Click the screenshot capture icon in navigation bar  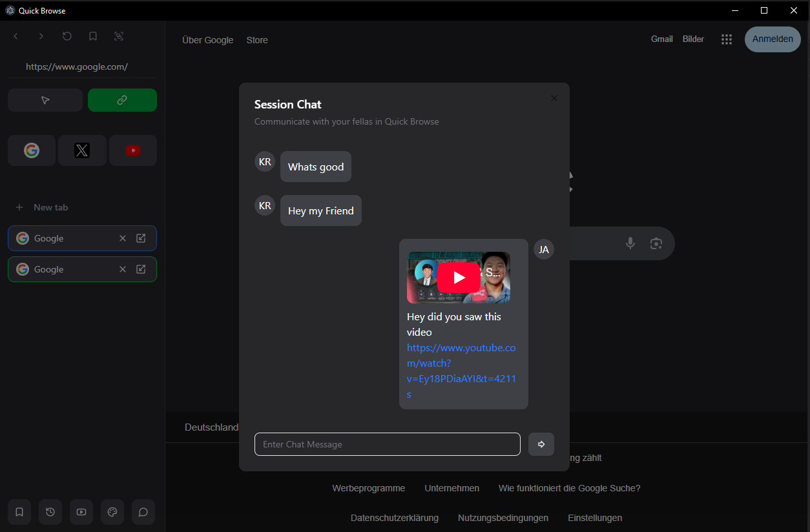(x=119, y=36)
